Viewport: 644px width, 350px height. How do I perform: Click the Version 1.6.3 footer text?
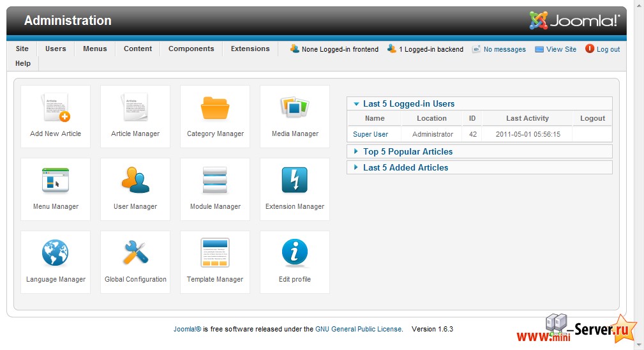coord(433,329)
